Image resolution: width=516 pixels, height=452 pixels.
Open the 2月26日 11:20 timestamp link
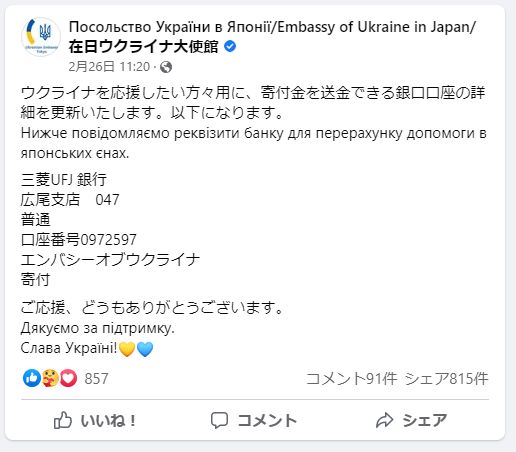pyautogui.click(x=109, y=67)
